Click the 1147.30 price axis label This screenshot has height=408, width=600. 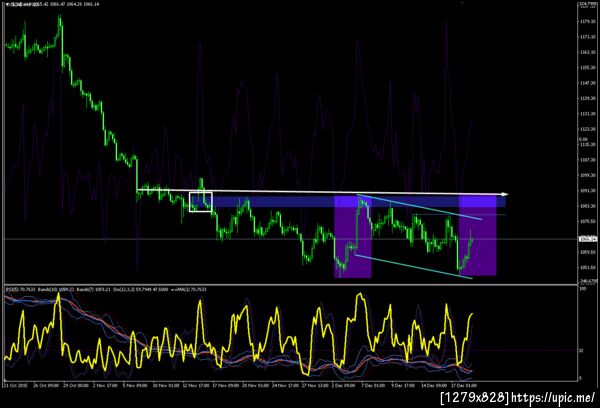(x=587, y=83)
